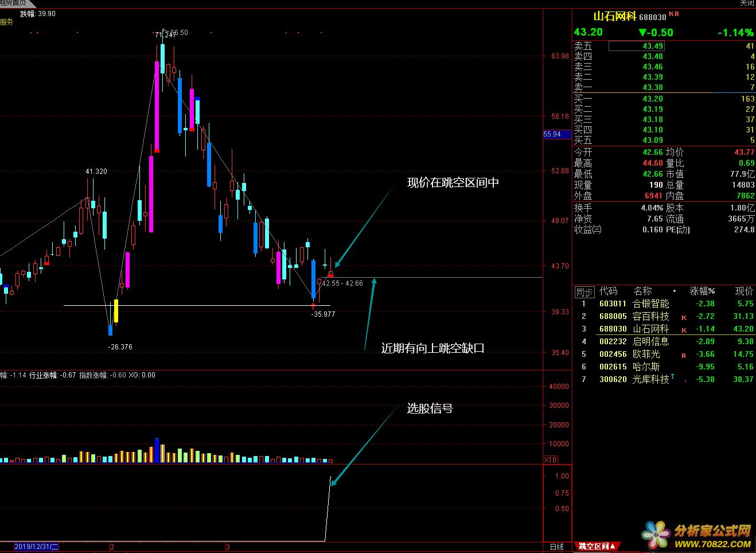Click the red K icon beside 山石网科
The image size is (756, 553).
(x=684, y=330)
